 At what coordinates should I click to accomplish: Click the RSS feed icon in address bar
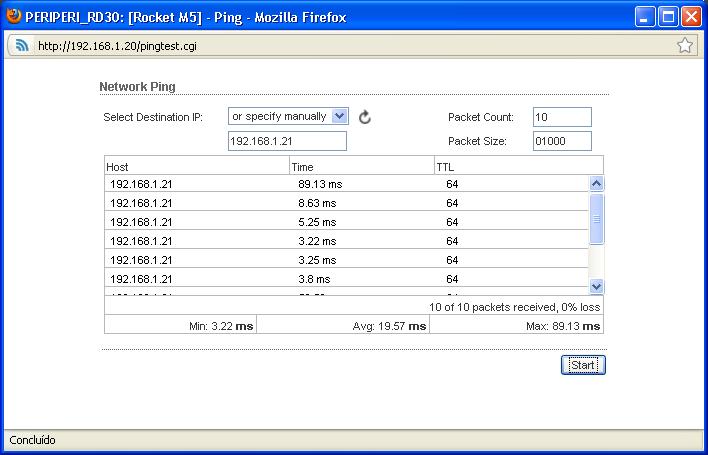point(20,45)
